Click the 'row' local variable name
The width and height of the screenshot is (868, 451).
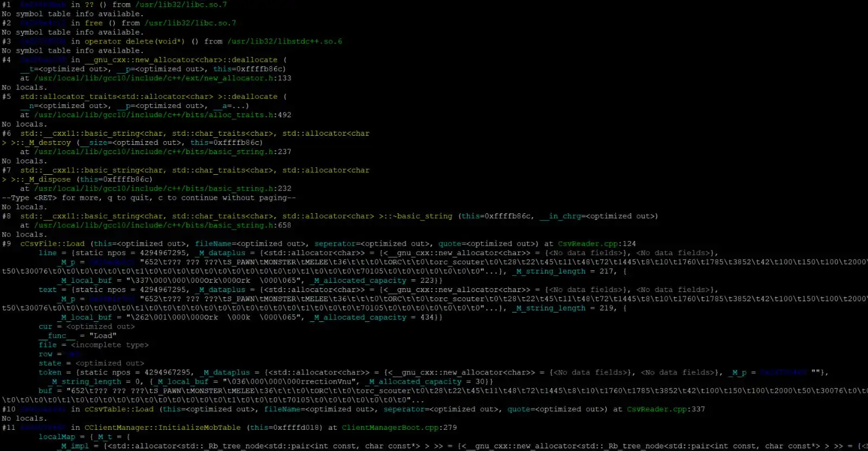click(x=46, y=354)
